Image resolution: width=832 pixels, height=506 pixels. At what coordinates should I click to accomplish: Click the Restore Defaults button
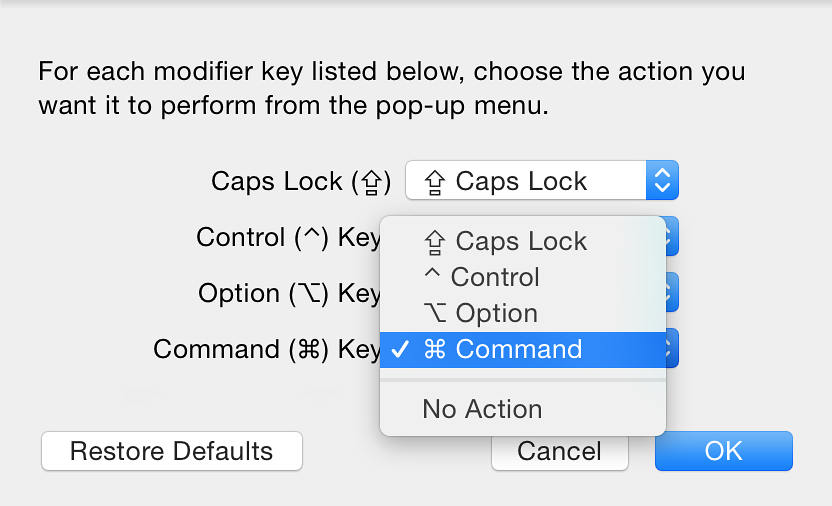[172, 451]
